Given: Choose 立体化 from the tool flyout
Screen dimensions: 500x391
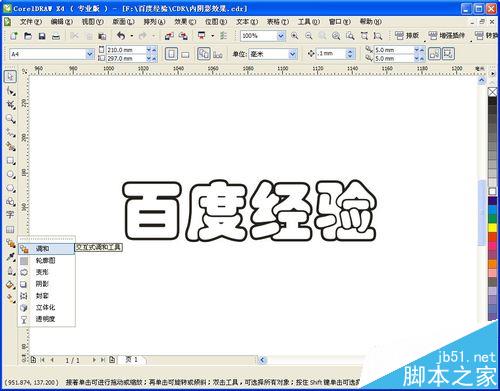Looking at the screenshot, I should (x=47, y=307).
